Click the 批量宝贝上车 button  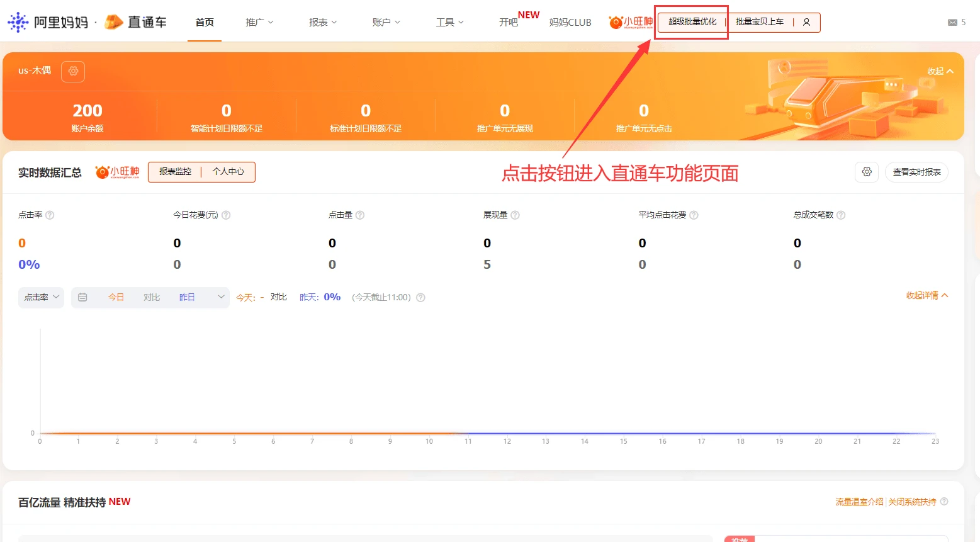click(x=760, y=22)
